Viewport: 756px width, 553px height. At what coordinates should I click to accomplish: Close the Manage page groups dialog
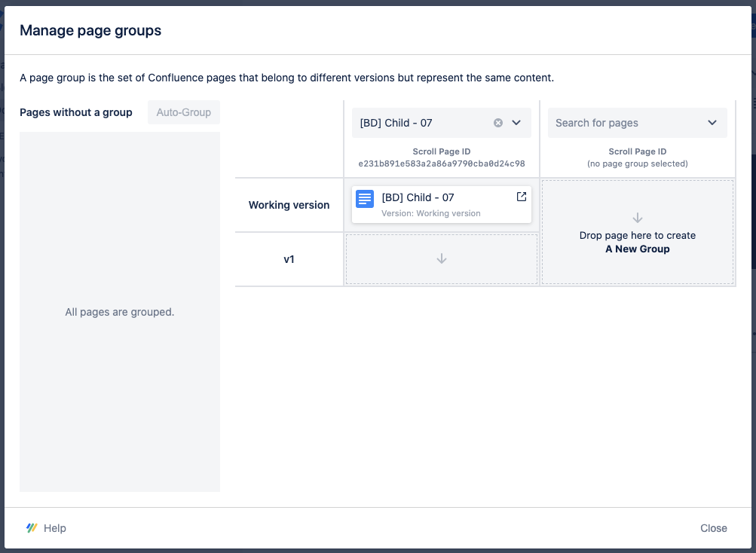pyautogui.click(x=713, y=528)
